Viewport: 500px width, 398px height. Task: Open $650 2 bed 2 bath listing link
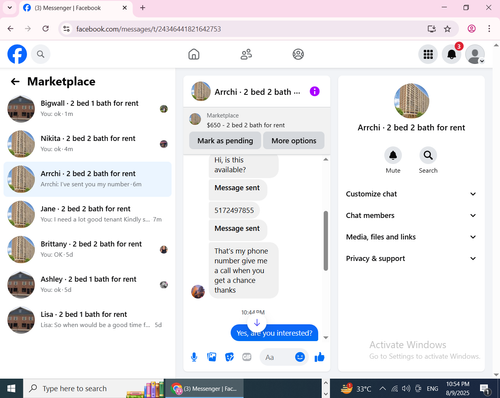click(246, 125)
